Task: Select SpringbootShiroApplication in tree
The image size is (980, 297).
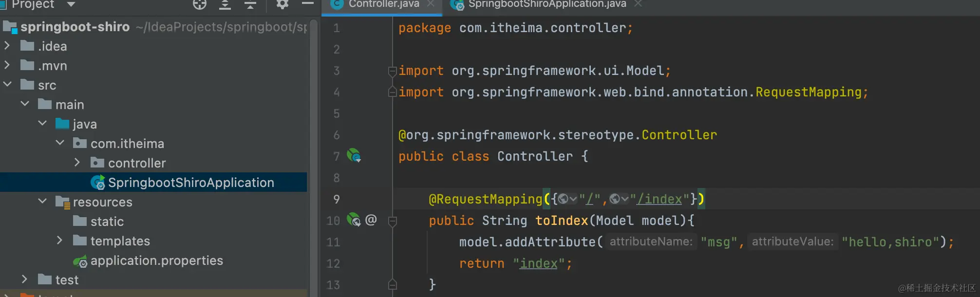Action: [191, 183]
